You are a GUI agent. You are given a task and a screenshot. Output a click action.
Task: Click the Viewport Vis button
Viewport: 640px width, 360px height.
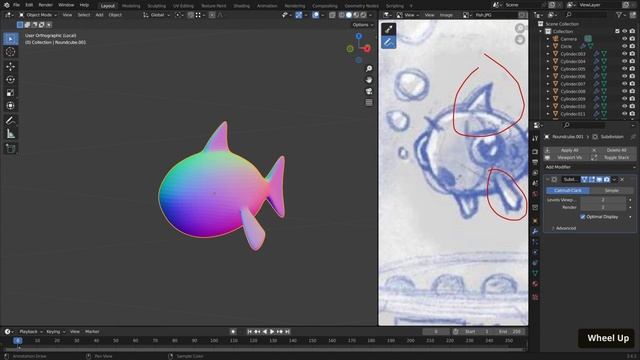pos(567,158)
